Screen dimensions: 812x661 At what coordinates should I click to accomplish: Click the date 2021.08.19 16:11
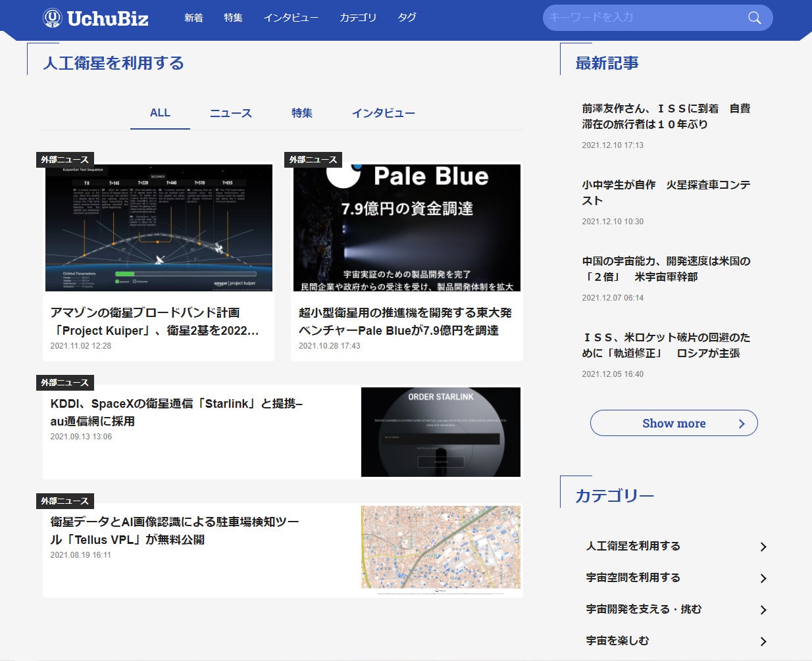point(81,555)
